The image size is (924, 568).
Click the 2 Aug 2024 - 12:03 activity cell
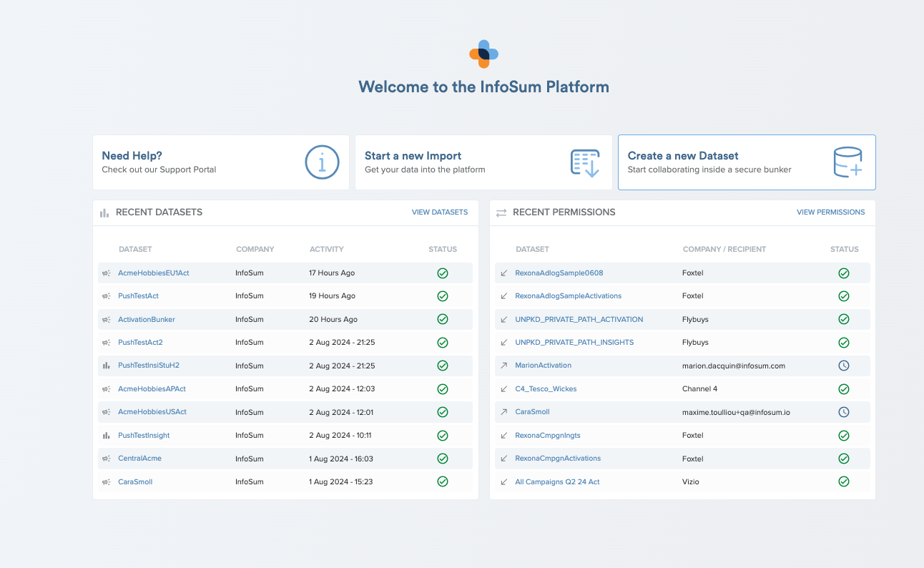[342, 389]
